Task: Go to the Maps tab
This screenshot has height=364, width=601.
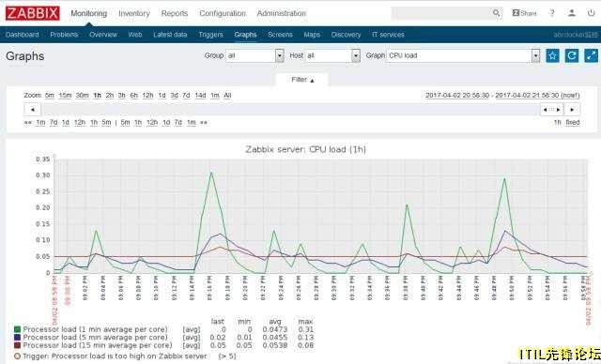Action: tap(312, 35)
